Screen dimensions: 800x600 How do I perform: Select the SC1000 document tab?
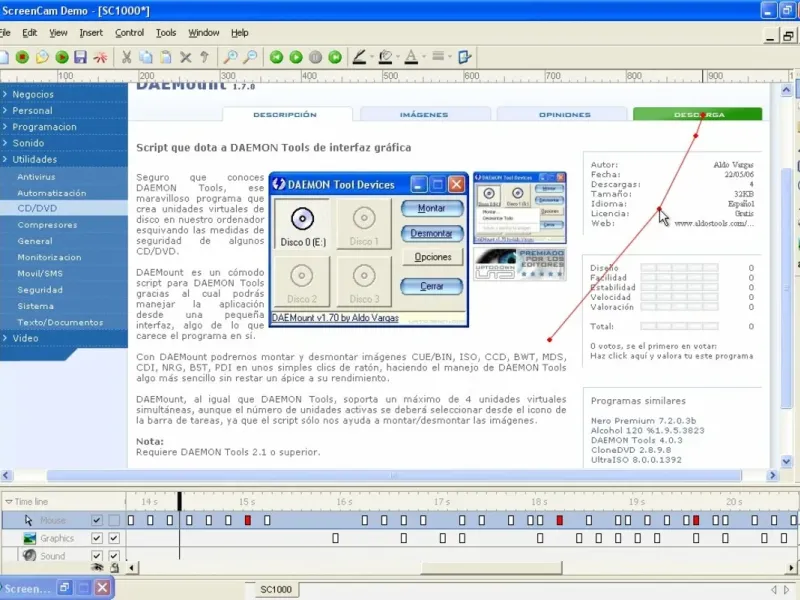[x=276, y=589]
